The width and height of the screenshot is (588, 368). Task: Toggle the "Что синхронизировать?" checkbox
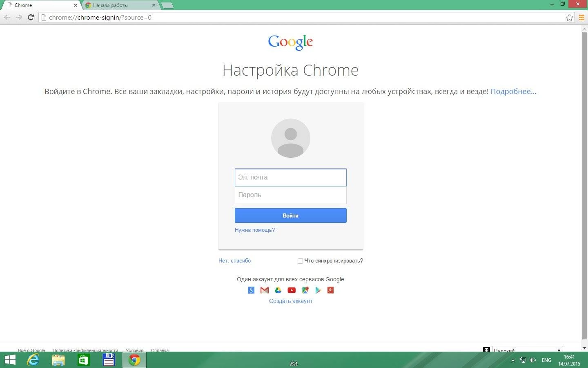pyautogui.click(x=300, y=261)
